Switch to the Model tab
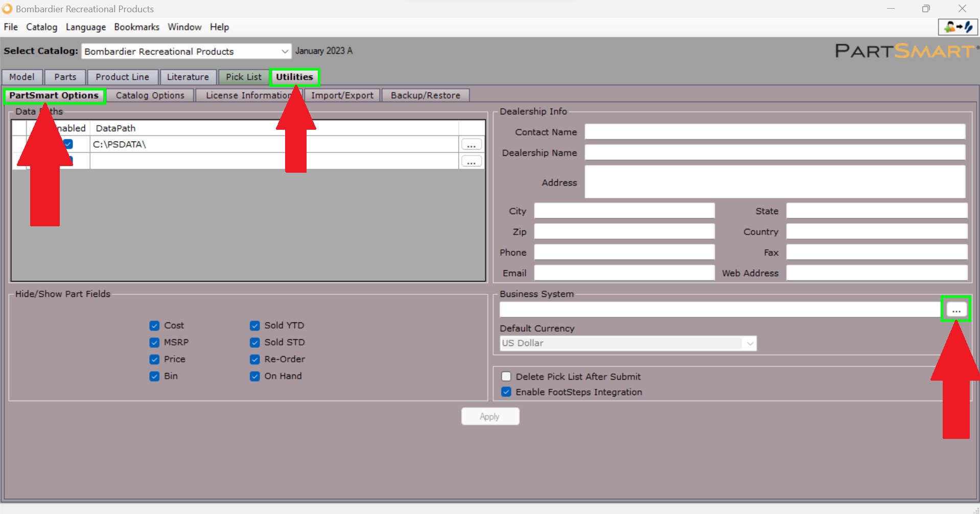This screenshot has height=514, width=980. [22, 77]
